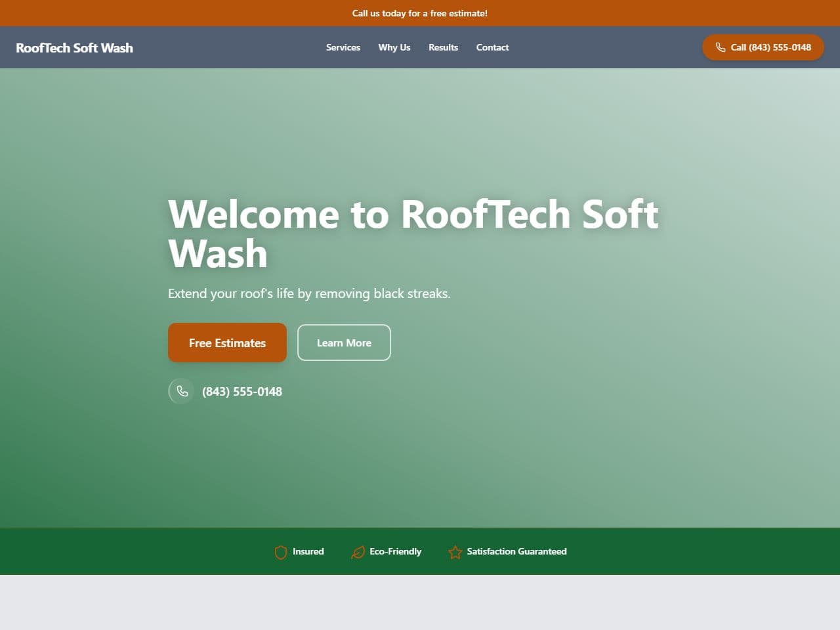Click the Free Estimates button

pos(227,343)
